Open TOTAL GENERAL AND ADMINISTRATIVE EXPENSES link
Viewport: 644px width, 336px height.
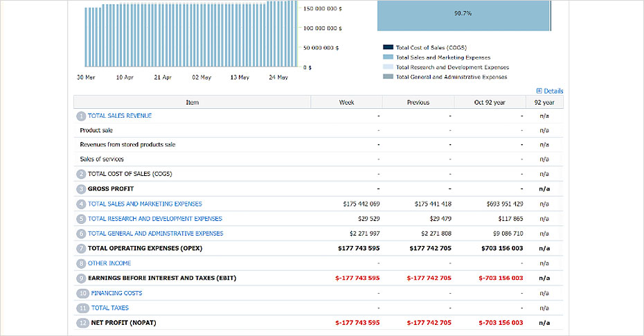coord(155,233)
